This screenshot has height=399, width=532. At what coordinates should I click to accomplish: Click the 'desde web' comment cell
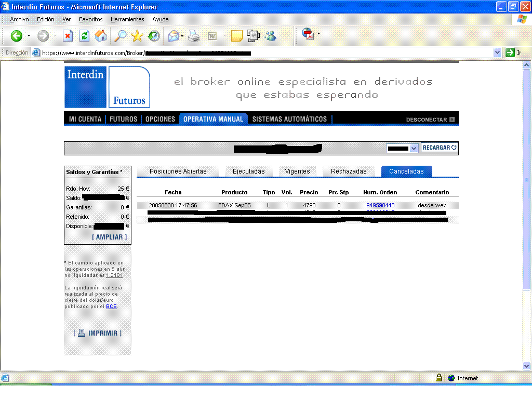[432, 205]
